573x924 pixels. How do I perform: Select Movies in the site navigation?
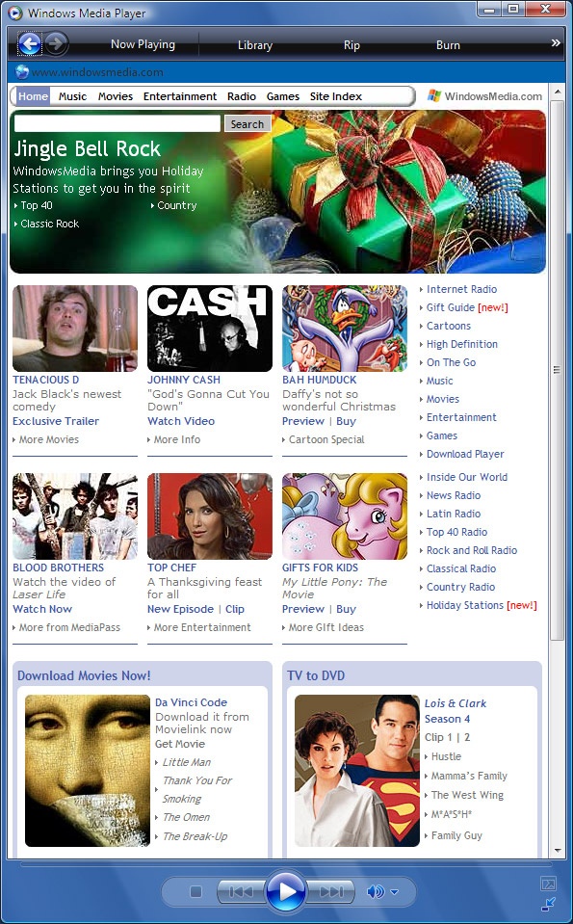116,96
